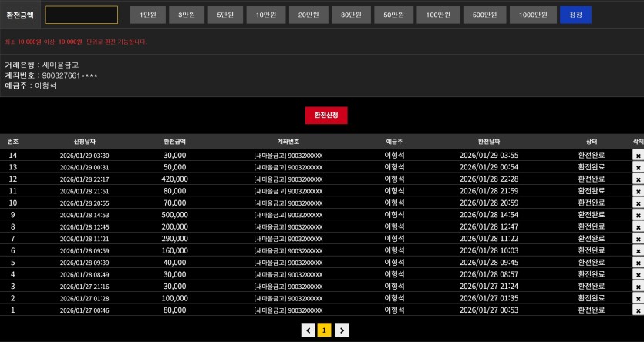Click the blue 정정 reset button
Viewport: 644px width, 342px height.
click(575, 15)
